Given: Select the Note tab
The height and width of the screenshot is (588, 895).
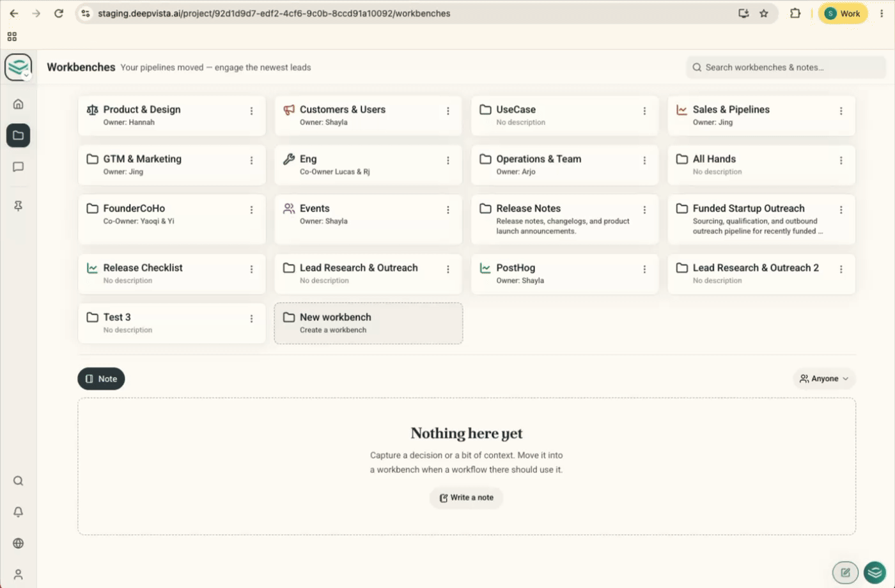Looking at the screenshot, I should (101, 379).
